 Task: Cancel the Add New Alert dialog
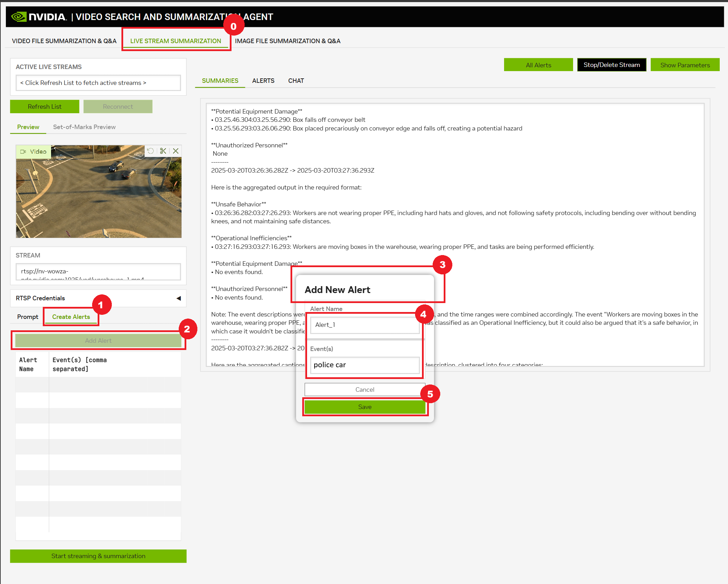click(x=365, y=389)
